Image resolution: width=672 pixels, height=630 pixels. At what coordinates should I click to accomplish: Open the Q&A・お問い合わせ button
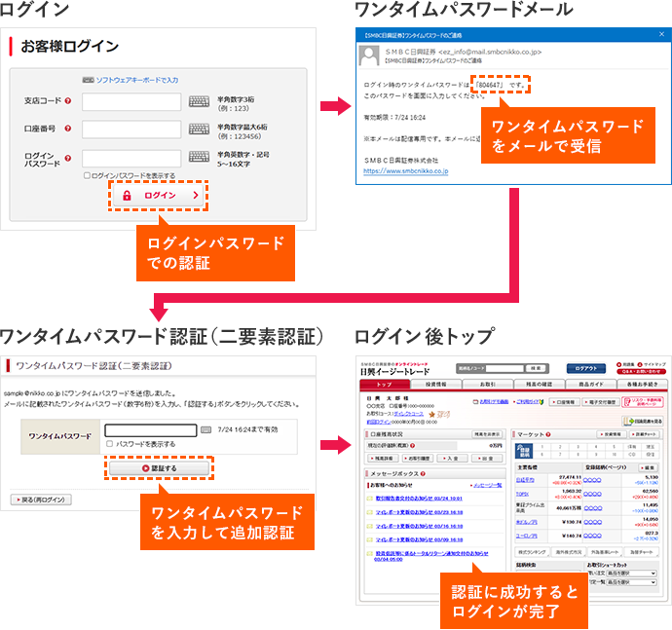click(642, 372)
